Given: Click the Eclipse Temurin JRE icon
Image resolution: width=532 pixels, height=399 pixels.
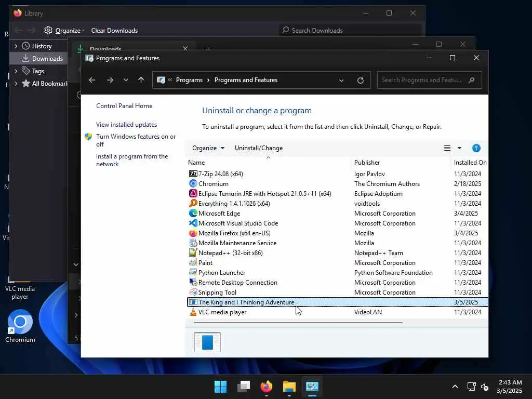Looking at the screenshot, I should (193, 193).
